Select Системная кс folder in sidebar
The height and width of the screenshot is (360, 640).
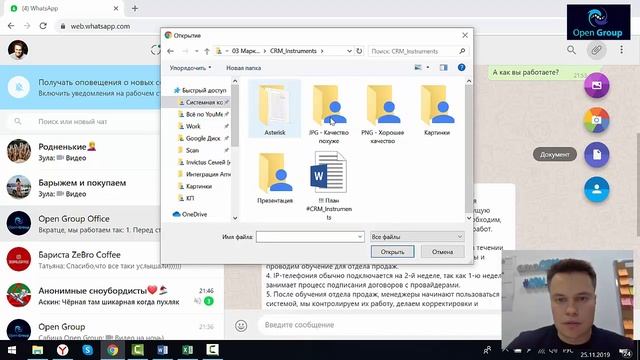204,102
